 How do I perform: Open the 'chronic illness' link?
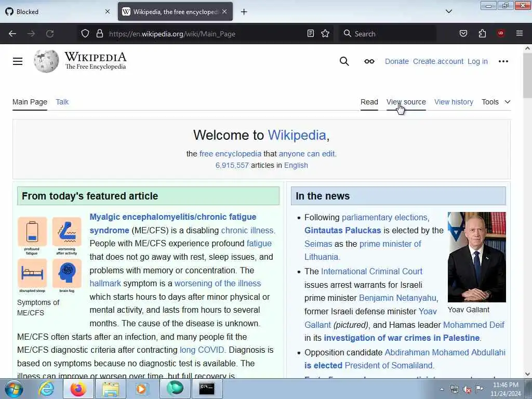[247, 230]
